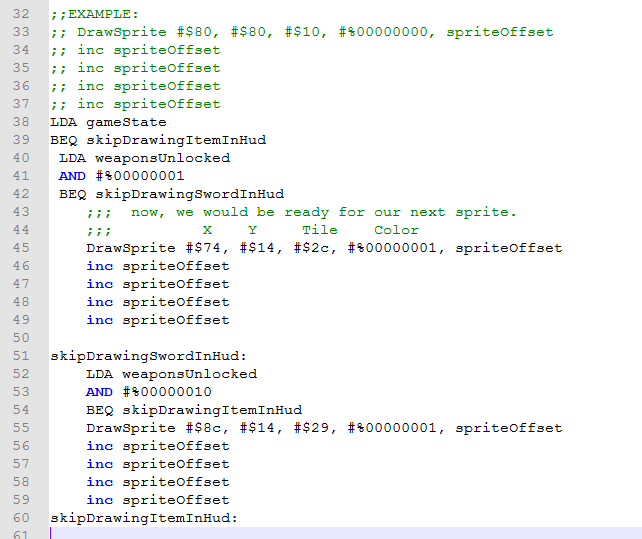The image size is (642, 539).
Task: Click the commented DrawSprite #$80 example line
Action: click(302, 32)
